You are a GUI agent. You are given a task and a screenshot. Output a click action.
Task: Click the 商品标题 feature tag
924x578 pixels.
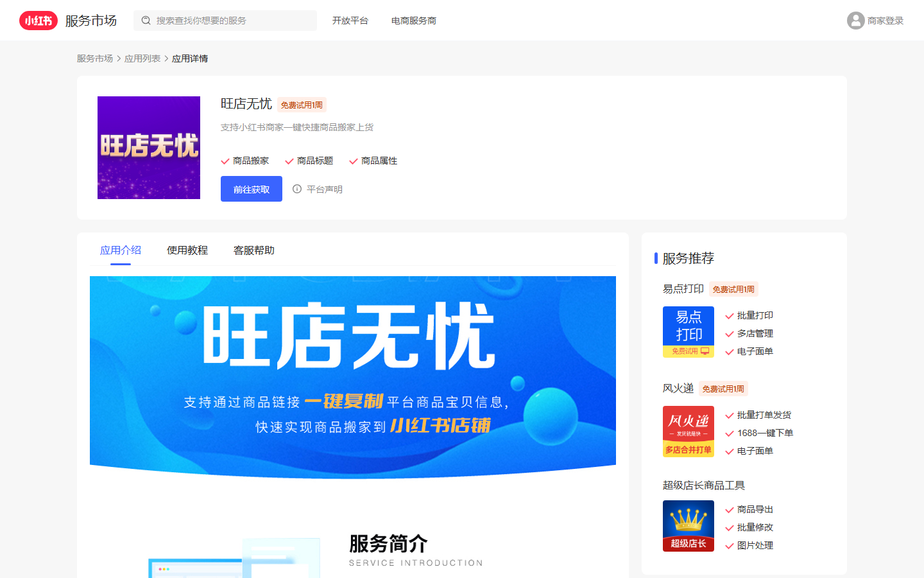click(x=315, y=161)
